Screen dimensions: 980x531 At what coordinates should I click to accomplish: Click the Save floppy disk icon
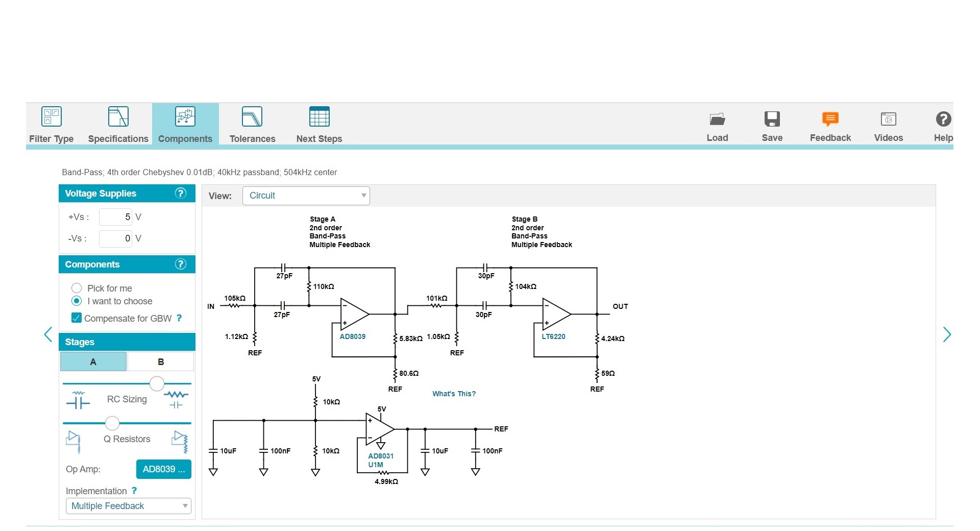tap(772, 119)
